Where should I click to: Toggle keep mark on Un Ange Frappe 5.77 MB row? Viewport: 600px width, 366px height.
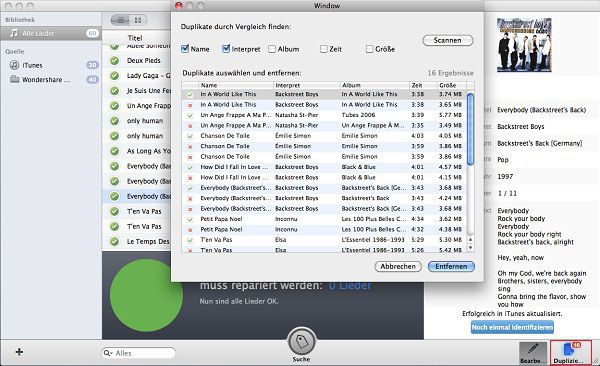pos(190,115)
